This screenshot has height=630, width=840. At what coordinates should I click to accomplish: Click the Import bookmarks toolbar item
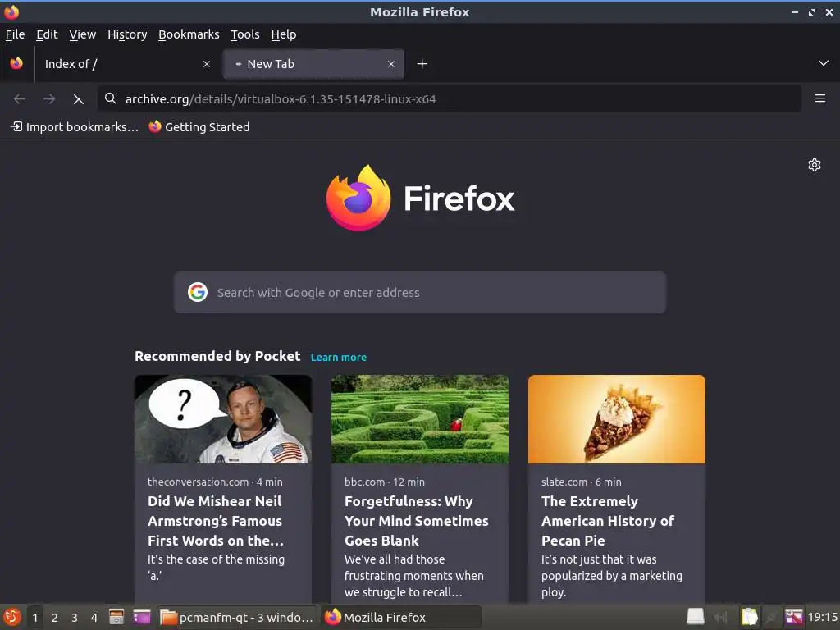75,127
